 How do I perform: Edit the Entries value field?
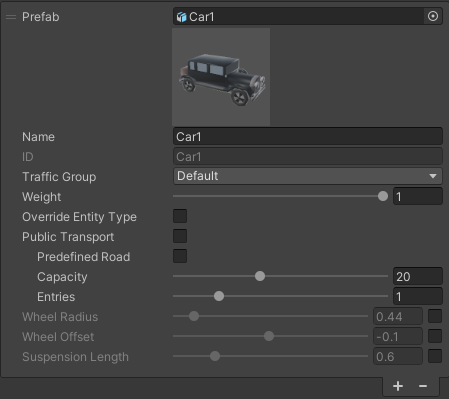pyautogui.click(x=418, y=296)
